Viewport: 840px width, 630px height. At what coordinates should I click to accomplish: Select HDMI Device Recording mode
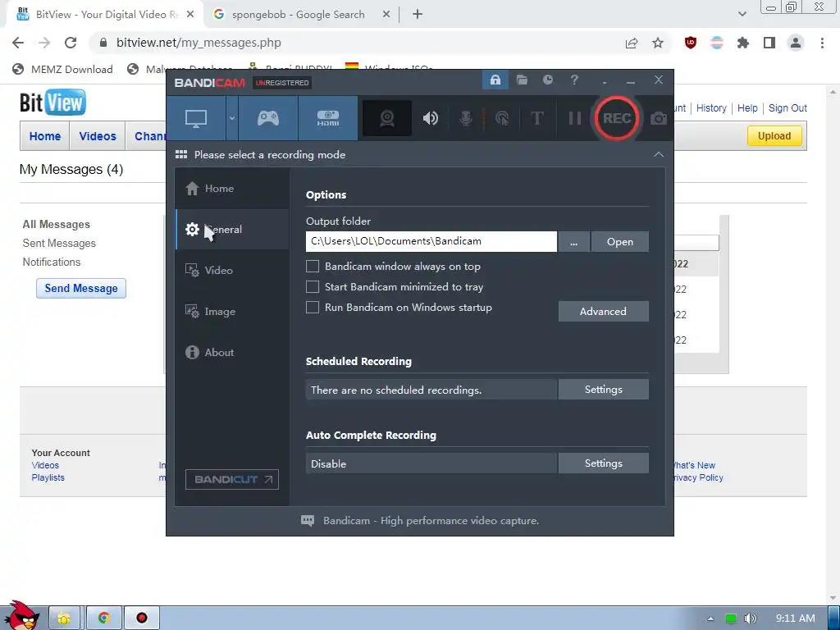328,118
